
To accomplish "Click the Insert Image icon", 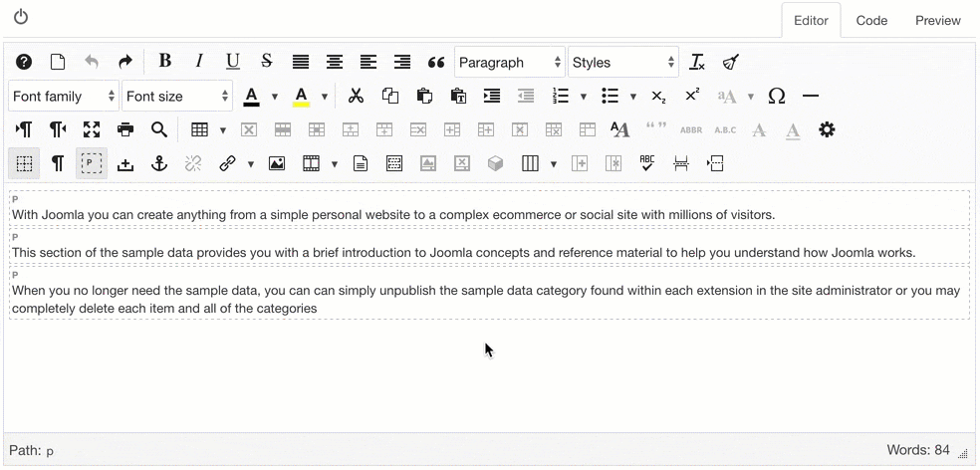I will pyautogui.click(x=277, y=163).
